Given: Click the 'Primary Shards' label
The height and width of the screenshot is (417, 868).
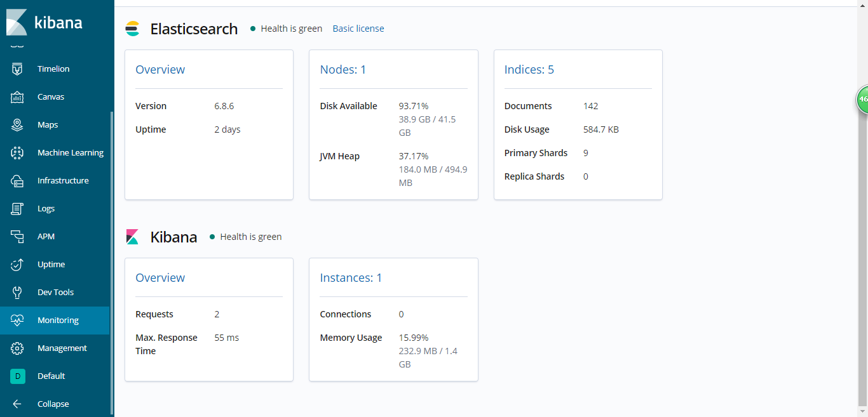Looking at the screenshot, I should 536,153.
